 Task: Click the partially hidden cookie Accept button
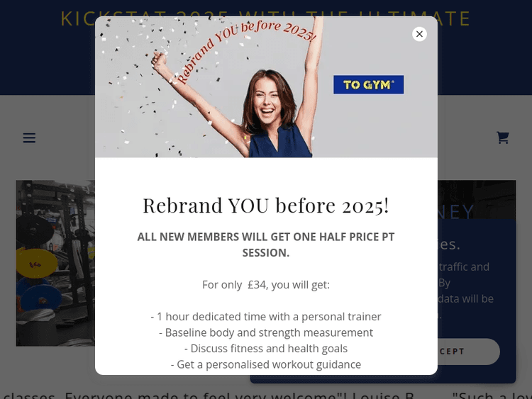point(468,352)
